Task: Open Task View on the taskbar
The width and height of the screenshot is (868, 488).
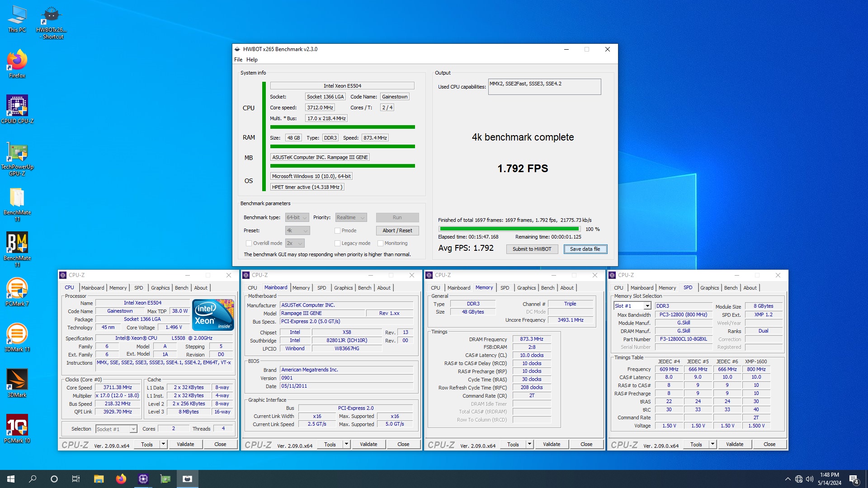Action: [x=76, y=479]
